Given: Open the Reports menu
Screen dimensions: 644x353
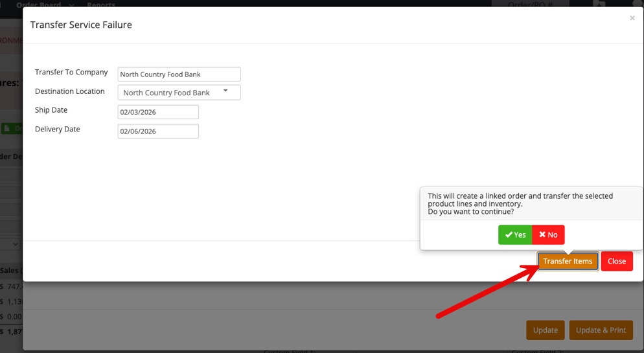Looking at the screenshot, I should click(x=101, y=4).
